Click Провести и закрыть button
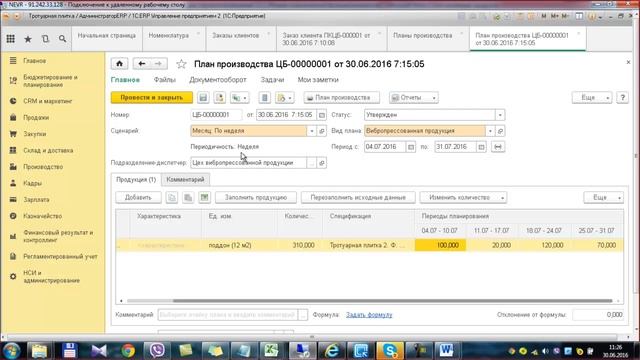This screenshot has width=640, height=360. click(152, 98)
